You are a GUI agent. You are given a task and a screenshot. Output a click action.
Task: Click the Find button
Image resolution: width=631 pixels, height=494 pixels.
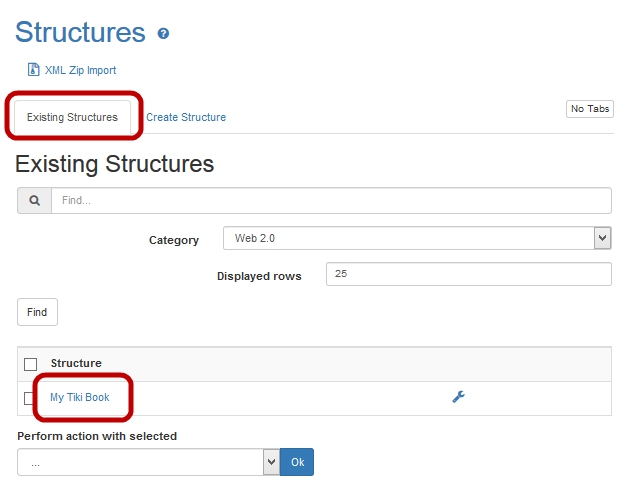pyautogui.click(x=37, y=312)
